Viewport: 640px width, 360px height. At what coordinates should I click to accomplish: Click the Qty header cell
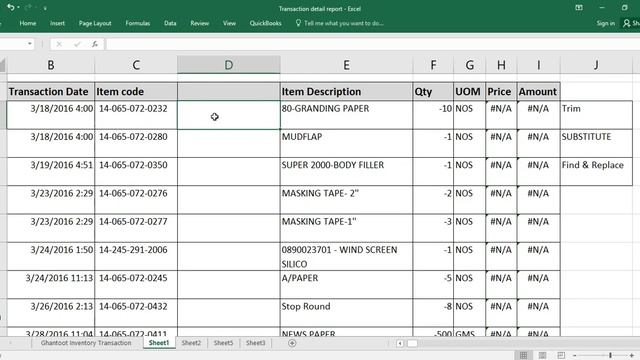433,91
